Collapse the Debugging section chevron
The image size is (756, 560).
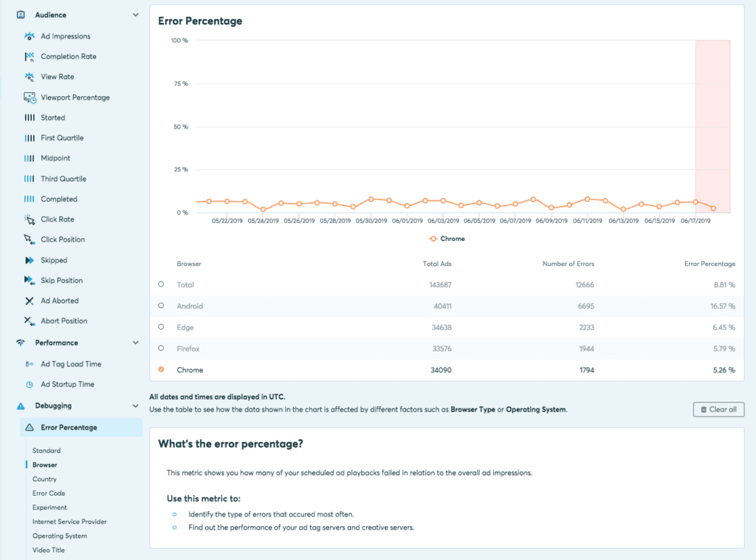tap(136, 406)
